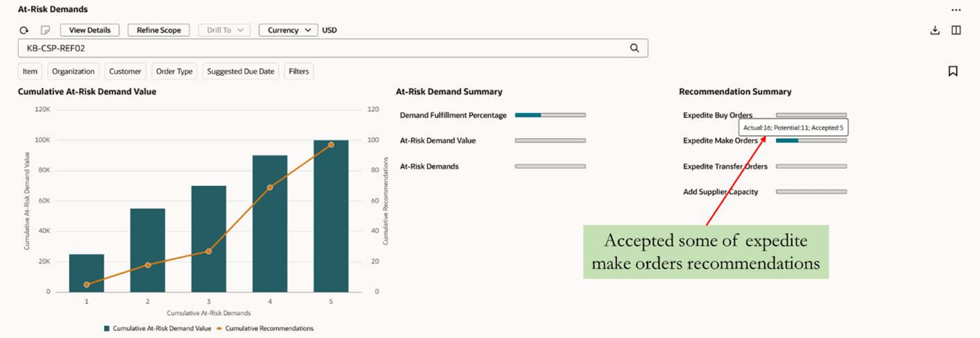Select the Item filter chip
The image size is (980, 338).
(30, 71)
